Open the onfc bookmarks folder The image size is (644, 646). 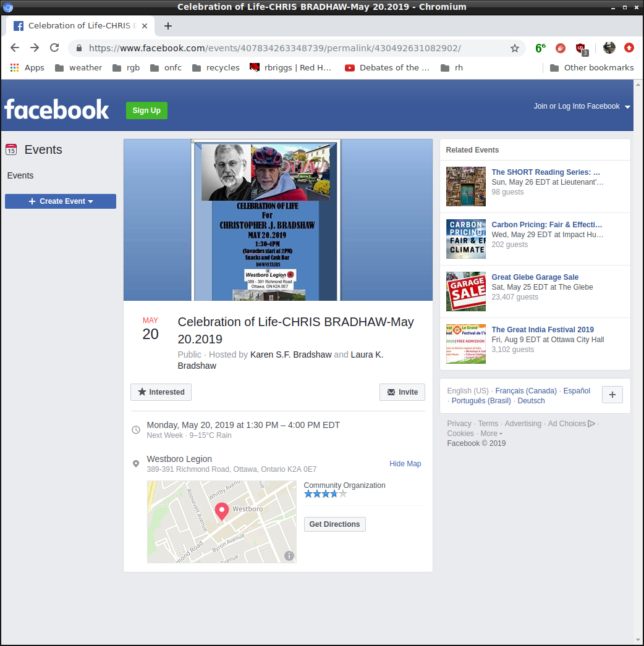(x=166, y=67)
